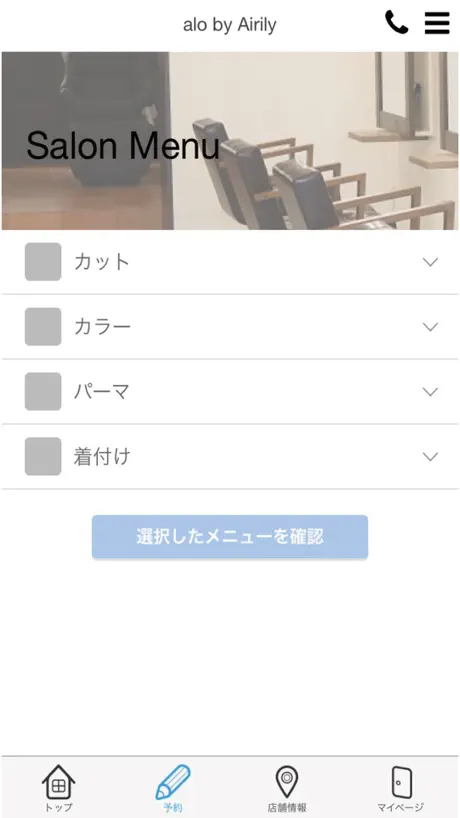The width and height of the screenshot is (460, 818).
Task: Expand the パーマ chevron
Action: [430, 391]
